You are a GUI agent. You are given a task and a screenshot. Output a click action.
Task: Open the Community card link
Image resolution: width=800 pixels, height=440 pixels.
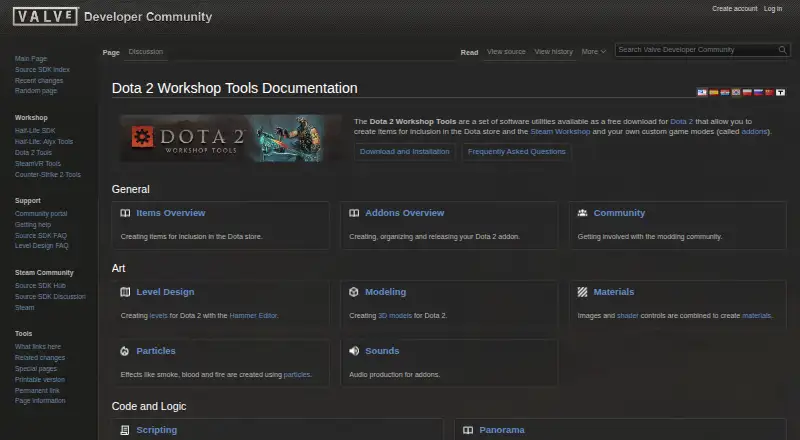(x=619, y=213)
